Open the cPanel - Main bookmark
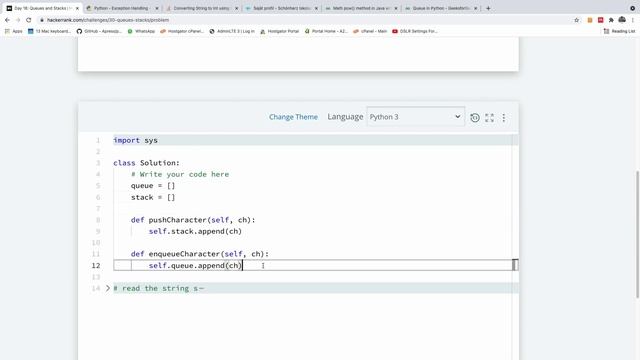The height and width of the screenshot is (360, 640). click(370, 31)
